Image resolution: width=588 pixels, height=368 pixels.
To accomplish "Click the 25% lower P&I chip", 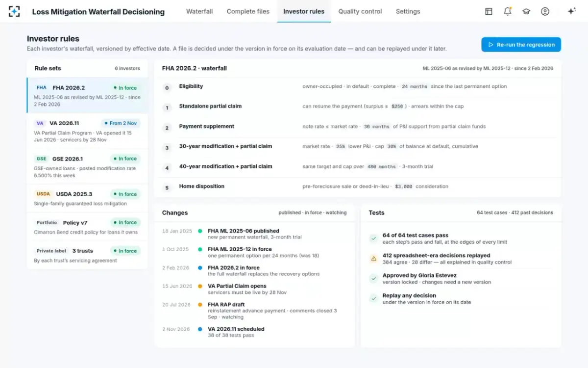I will [x=341, y=147].
